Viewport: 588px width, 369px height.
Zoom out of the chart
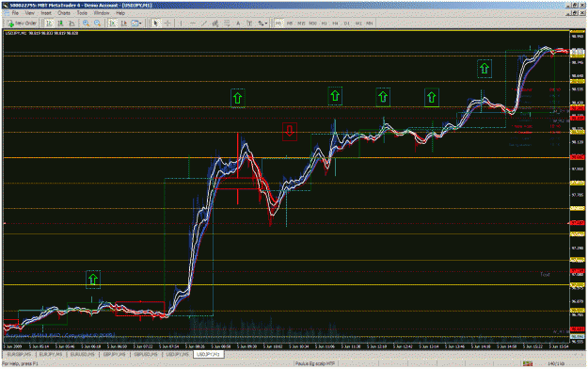[x=98, y=24]
